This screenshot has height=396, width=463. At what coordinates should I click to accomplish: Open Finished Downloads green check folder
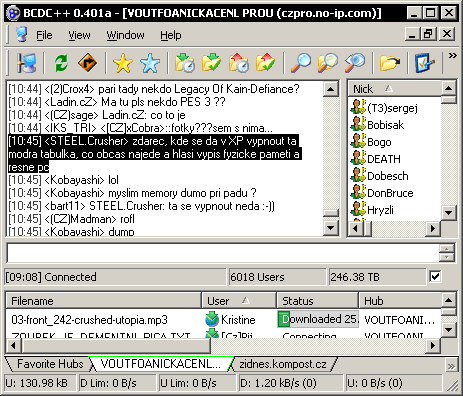(211, 63)
